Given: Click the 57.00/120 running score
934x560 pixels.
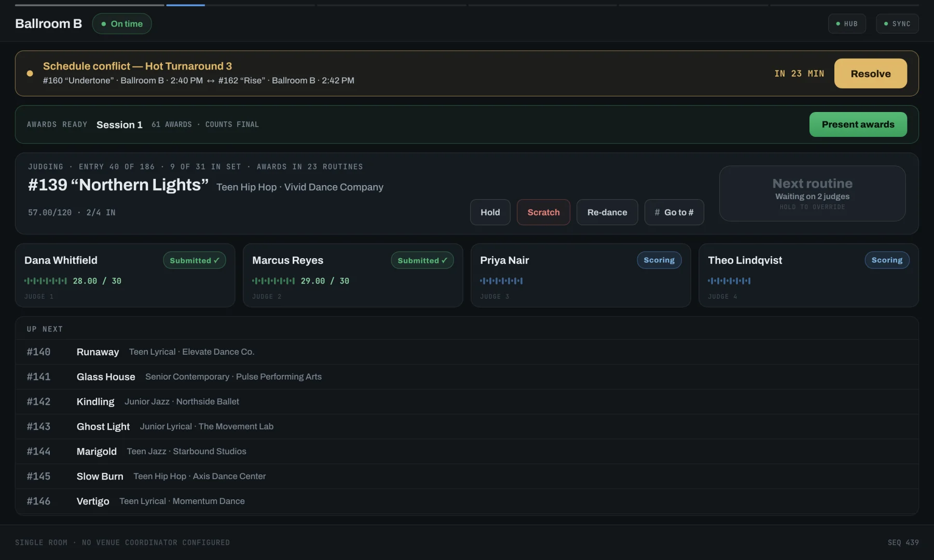Looking at the screenshot, I should [50, 213].
